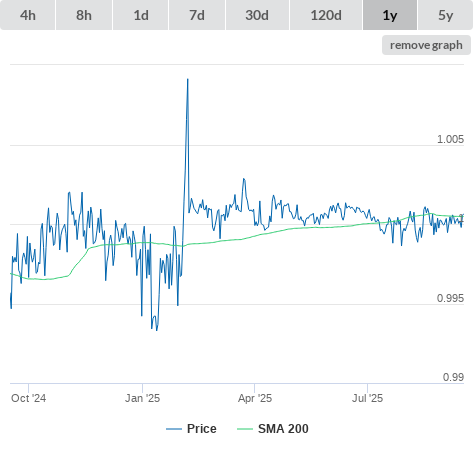Open the 120d range tab

326,15
